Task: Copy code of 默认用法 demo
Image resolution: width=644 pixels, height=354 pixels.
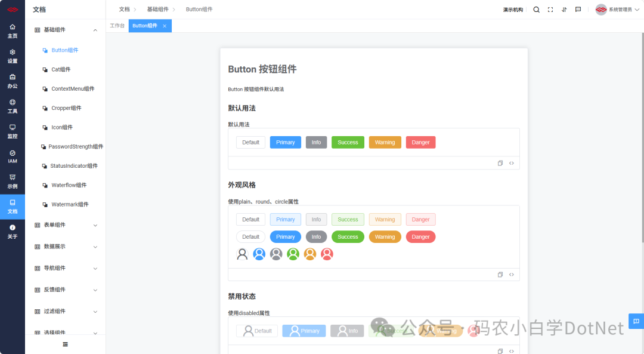Action: 500,163
